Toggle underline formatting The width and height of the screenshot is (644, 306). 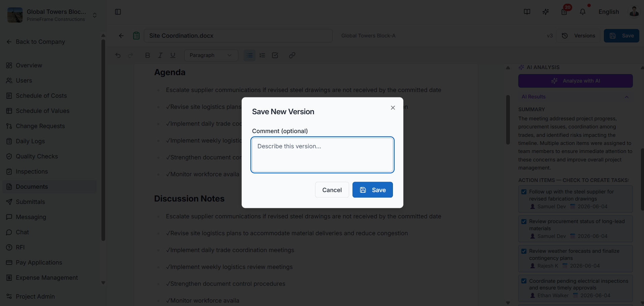tap(173, 55)
